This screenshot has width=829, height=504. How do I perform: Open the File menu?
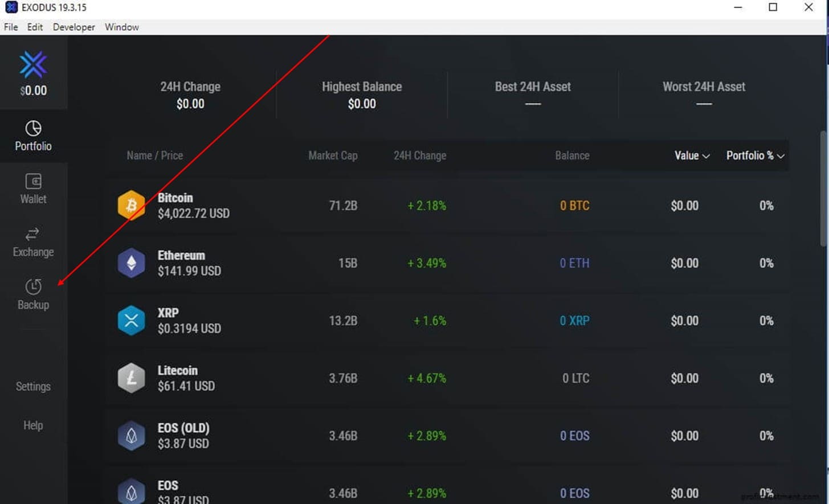11,27
